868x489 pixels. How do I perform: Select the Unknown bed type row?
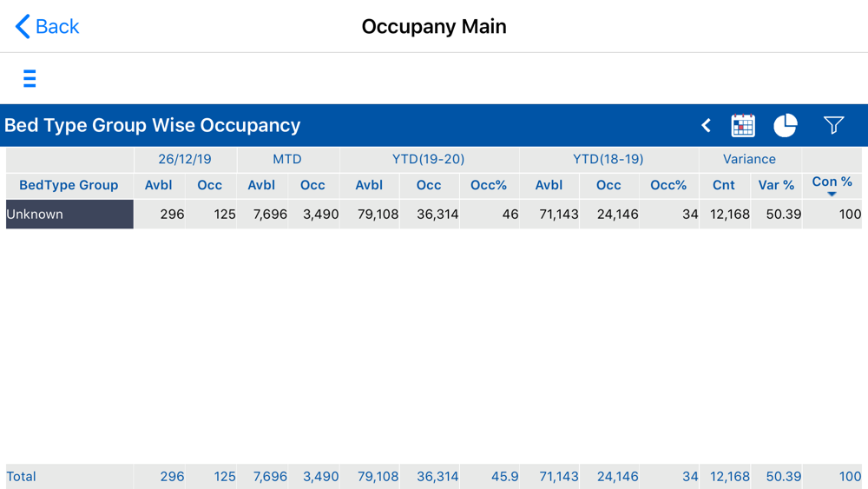(69, 215)
